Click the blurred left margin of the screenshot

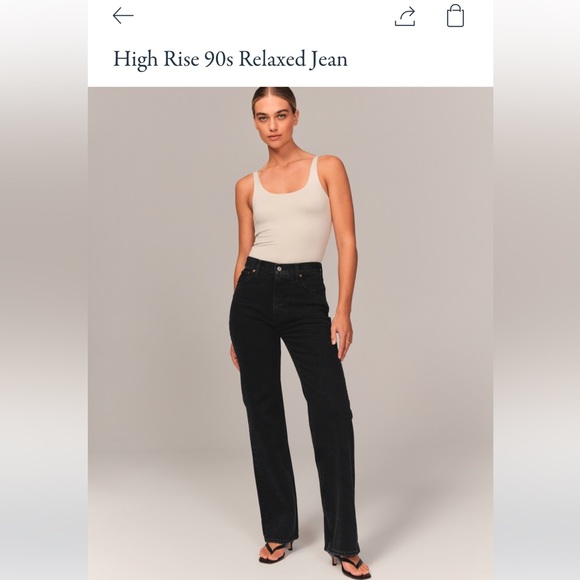(x=44, y=290)
